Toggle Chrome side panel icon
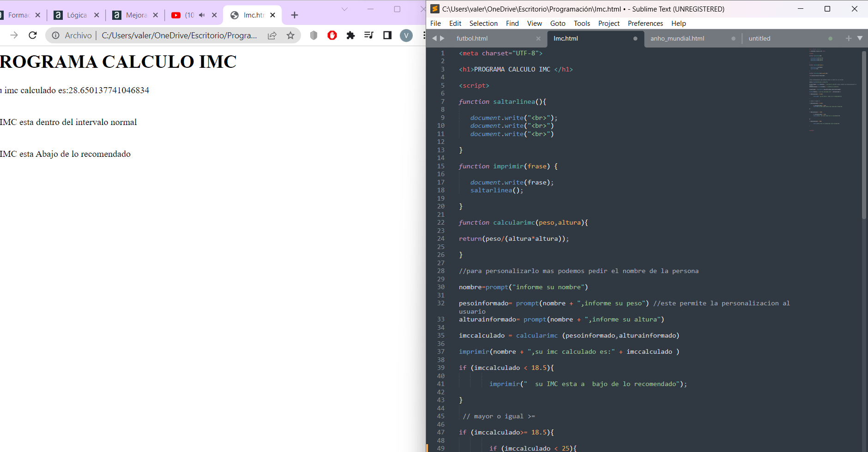This screenshot has width=868, height=452. pos(387,35)
